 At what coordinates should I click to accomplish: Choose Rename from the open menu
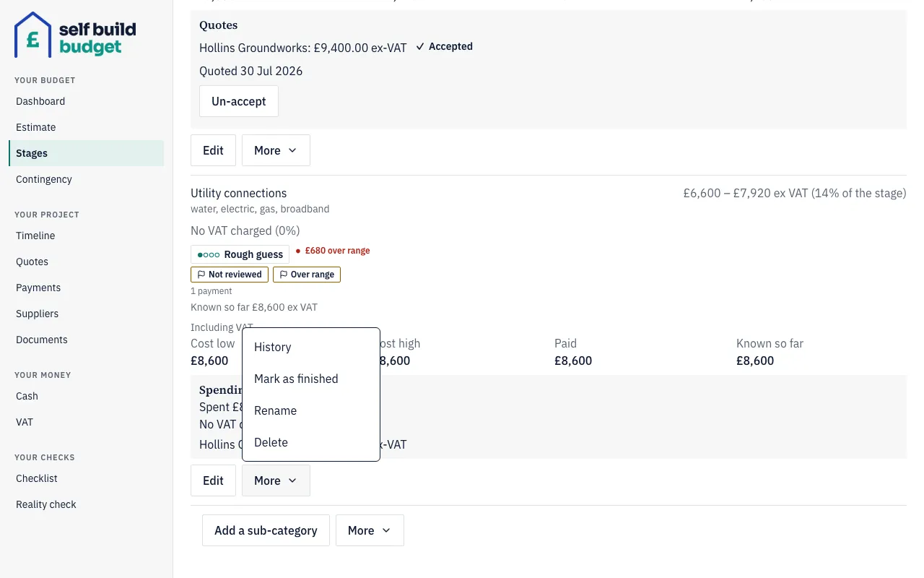(x=311, y=410)
